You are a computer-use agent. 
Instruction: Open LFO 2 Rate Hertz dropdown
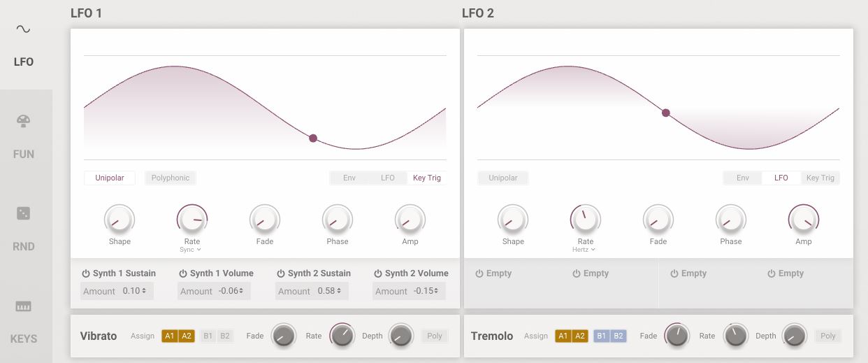point(586,250)
